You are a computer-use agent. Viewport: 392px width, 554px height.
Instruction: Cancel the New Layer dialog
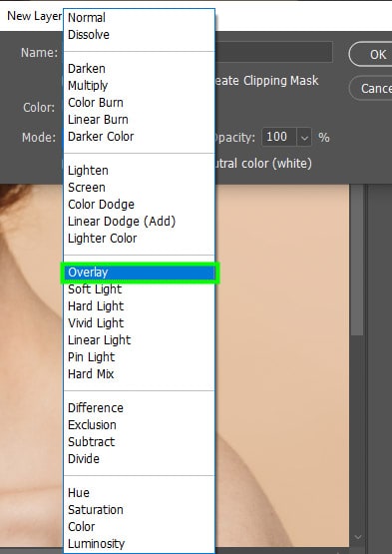pos(371,88)
